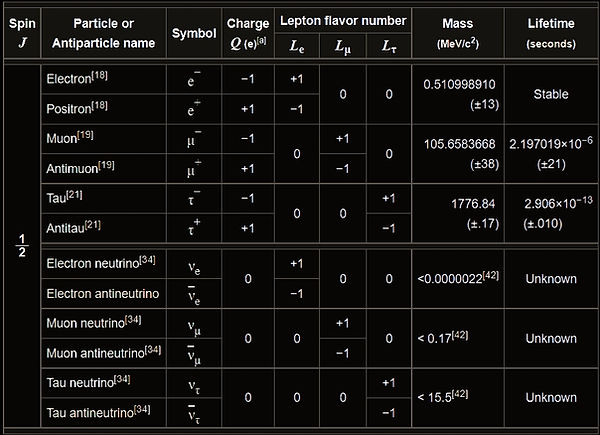Select the muon antineutrino symbol with overbar
The height and width of the screenshot is (435, 600).
point(194,354)
